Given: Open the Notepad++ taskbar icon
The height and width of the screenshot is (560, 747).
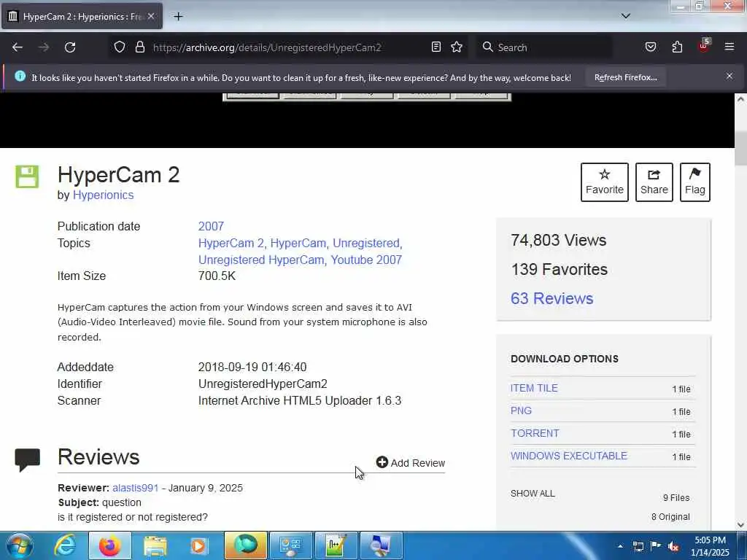Looking at the screenshot, I should 336,545.
